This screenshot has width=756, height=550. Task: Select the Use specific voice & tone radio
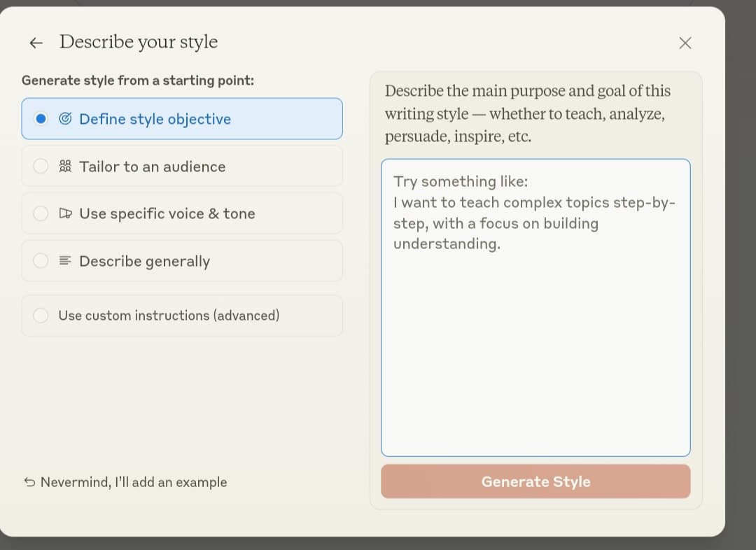pyautogui.click(x=41, y=213)
